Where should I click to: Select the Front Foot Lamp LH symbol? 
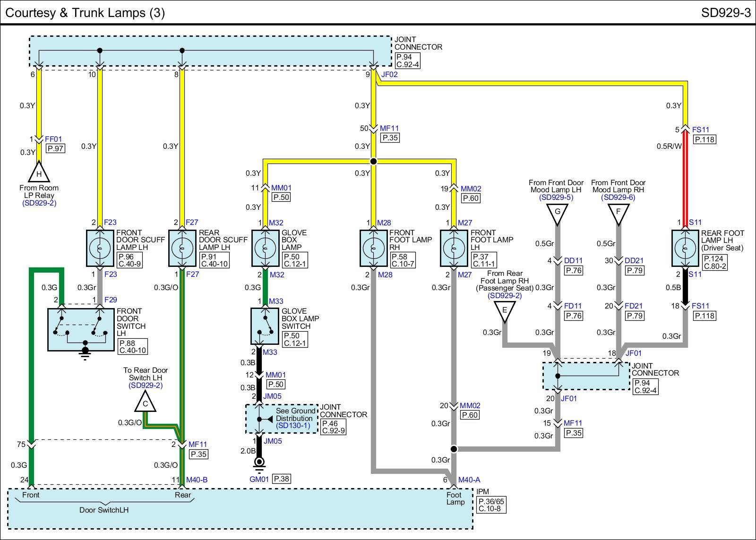pyautogui.click(x=454, y=249)
